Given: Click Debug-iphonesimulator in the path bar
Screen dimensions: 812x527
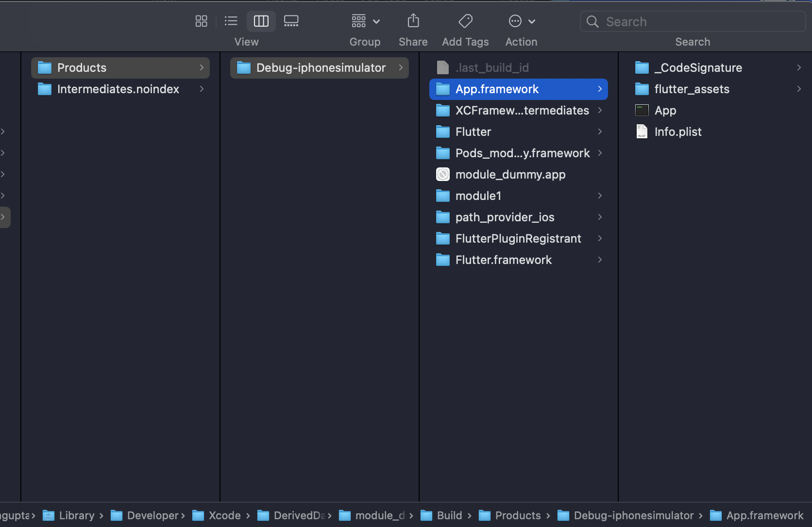Looking at the screenshot, I should pyautogui.click(x=632, y=515).
